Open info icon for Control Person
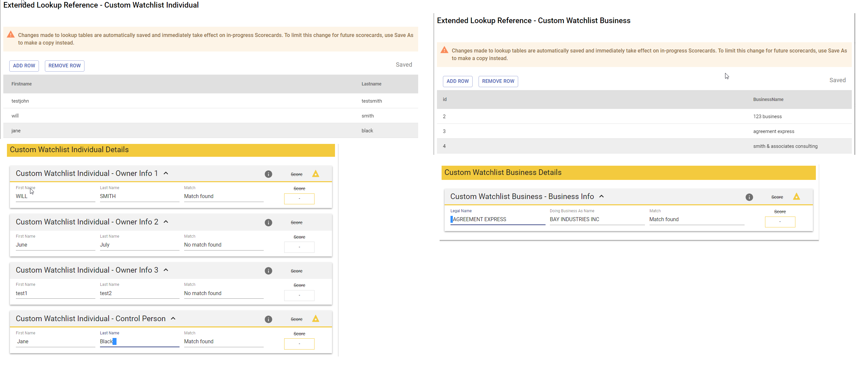 [268, 320]
